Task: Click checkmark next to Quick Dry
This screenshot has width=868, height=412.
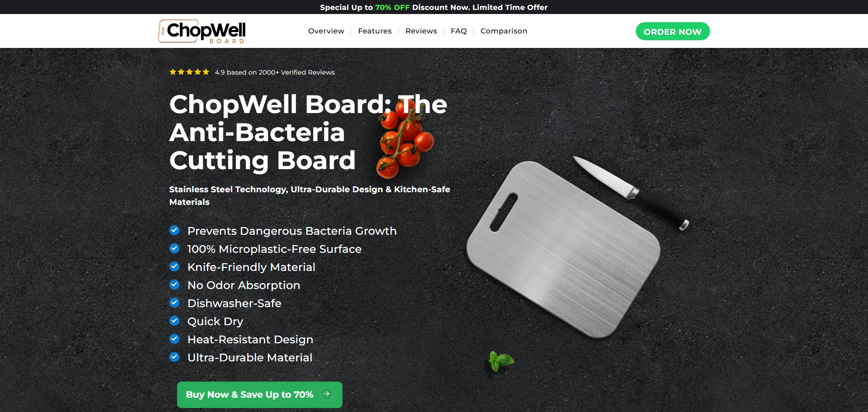Action: click(x=174, y=321)
